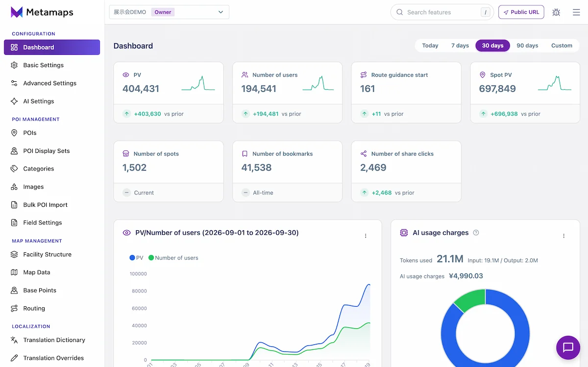The image size is (588, 367).
Task: Click the Number of spots store icon
Action: [126, 154]
